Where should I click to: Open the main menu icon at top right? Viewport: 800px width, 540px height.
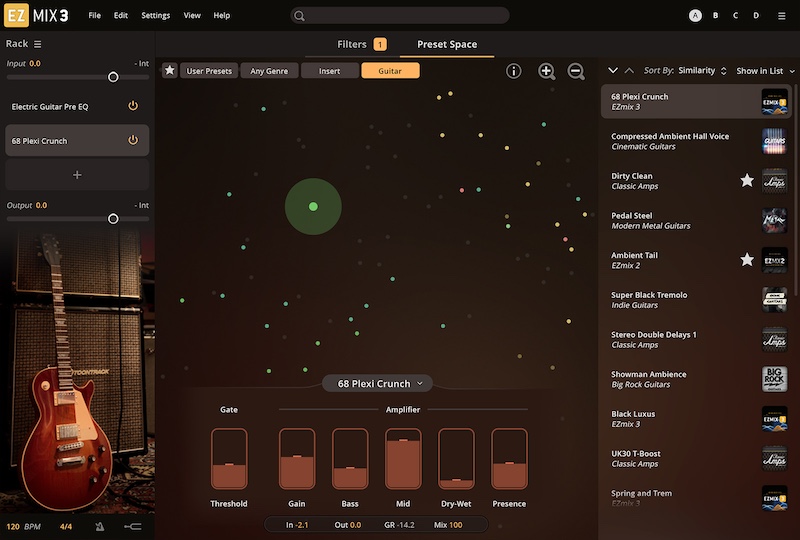[781, 16]
